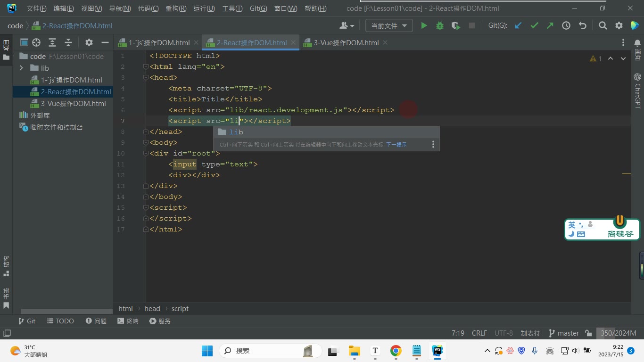The height and width of the screenshot is (362, 644).
Task: Run the current file with the green play button
Action: point(424,26)
